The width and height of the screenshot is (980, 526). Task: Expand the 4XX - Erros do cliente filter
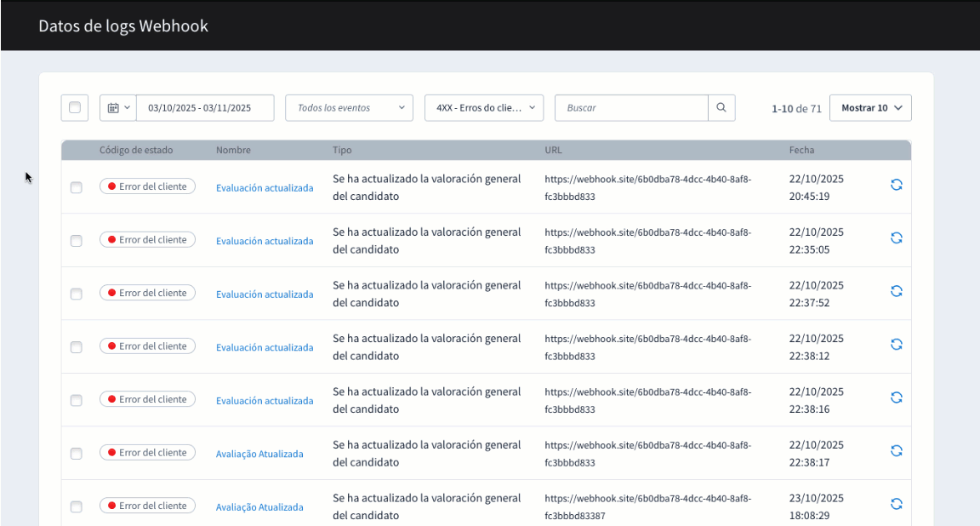pos(483,107)
